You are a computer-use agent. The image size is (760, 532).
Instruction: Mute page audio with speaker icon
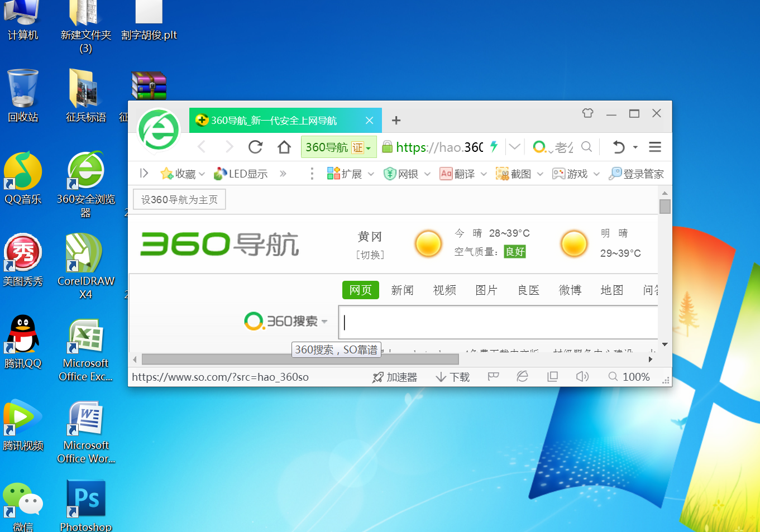pyautogui.click(x=582, y=377)
